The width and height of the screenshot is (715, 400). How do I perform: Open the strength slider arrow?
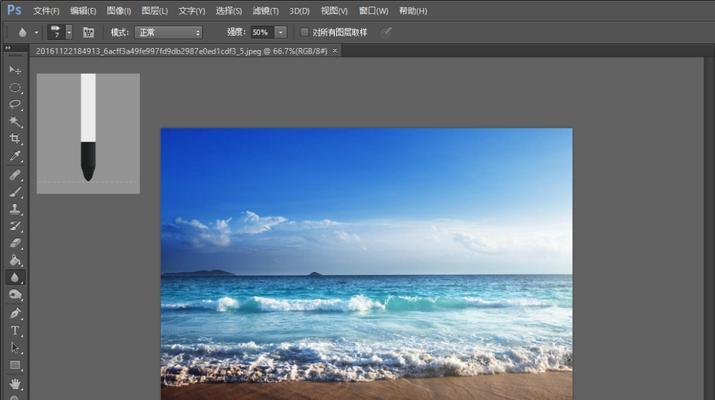pos(281,32)
